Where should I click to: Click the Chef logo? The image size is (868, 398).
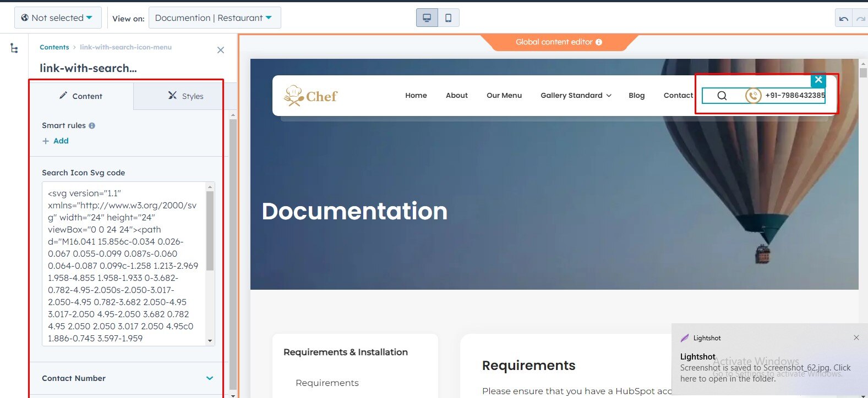tap(311, 96)
